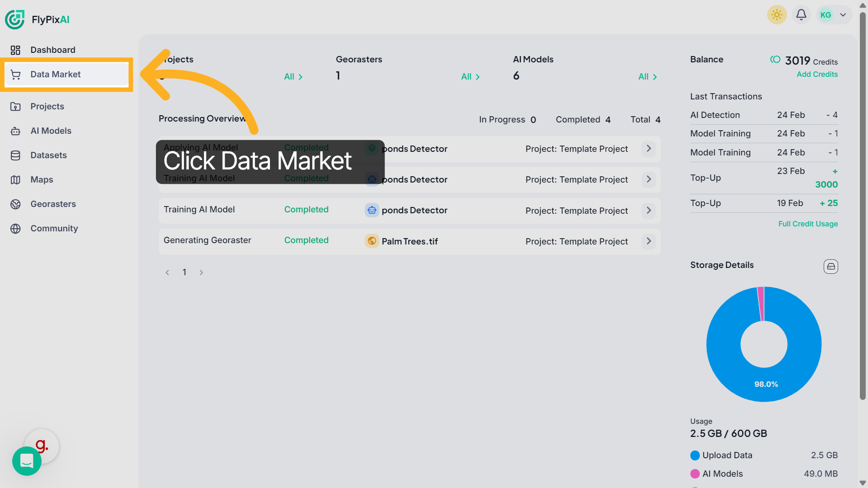Go to next page arrow
This screenshot has height=488, width=868.
(201, 272)
